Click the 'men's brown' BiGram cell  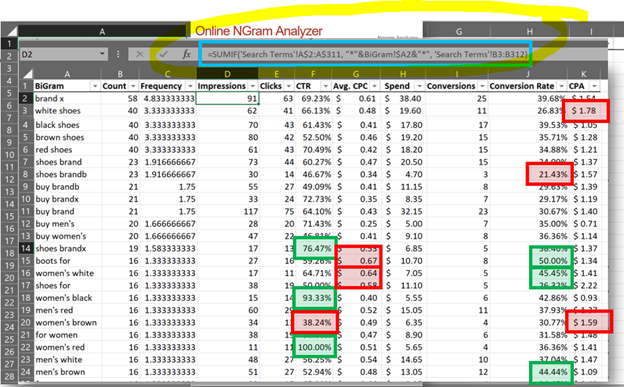[66, 372]
